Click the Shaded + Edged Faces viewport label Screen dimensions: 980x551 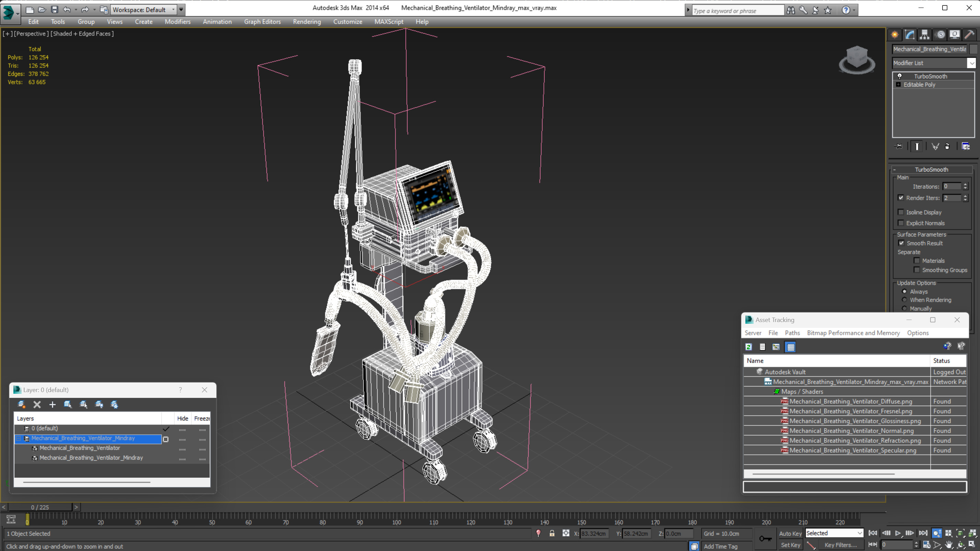pyautogui.click(x=82, y=33)
